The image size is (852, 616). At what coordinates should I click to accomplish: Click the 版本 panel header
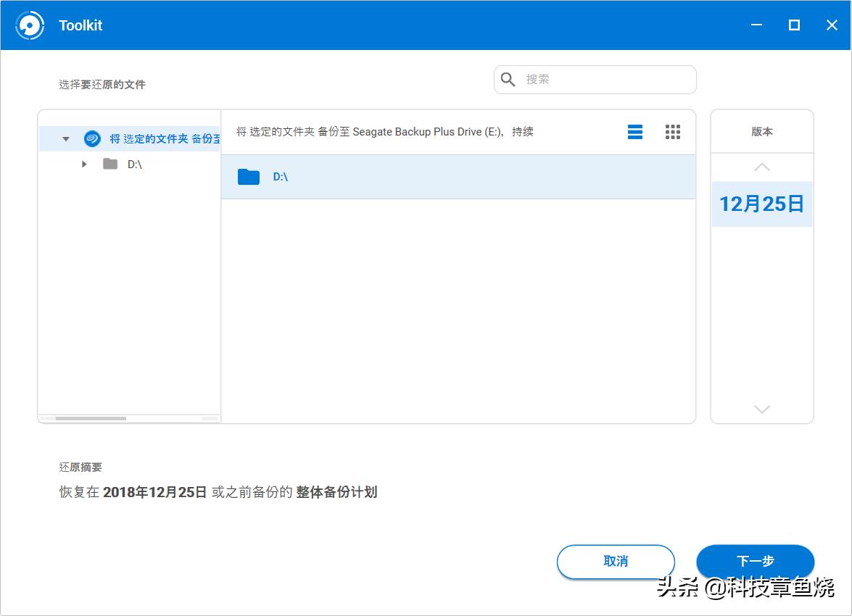tap(761, 131)
